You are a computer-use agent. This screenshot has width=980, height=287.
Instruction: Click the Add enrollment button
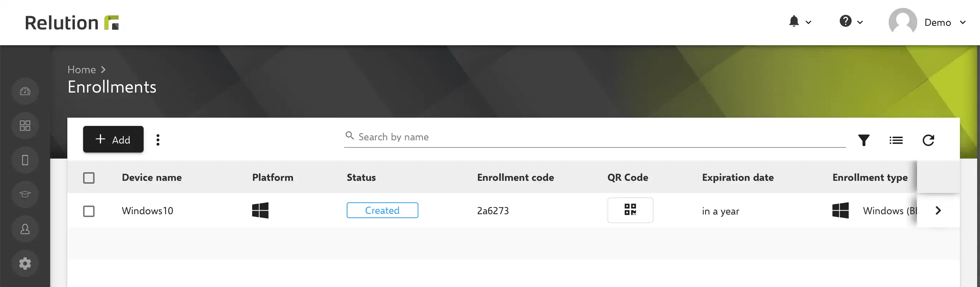coord(114,139)
